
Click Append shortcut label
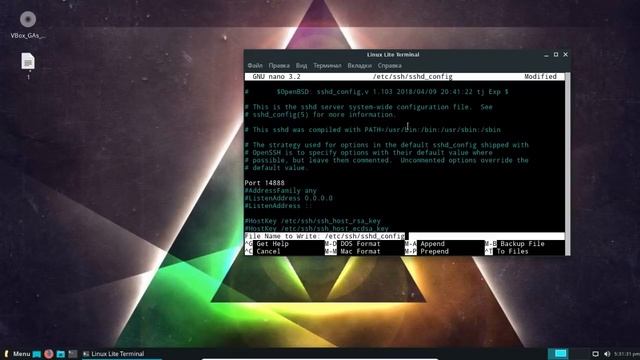(432, 244)
